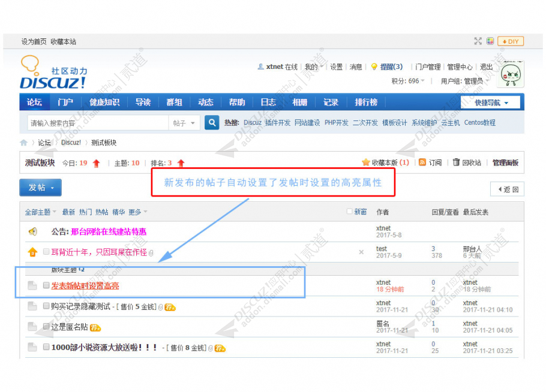This screenshot has height=392, width=546.
Task: Open the 健康知识 navigation tab
Action: click(x=104, y=102)
